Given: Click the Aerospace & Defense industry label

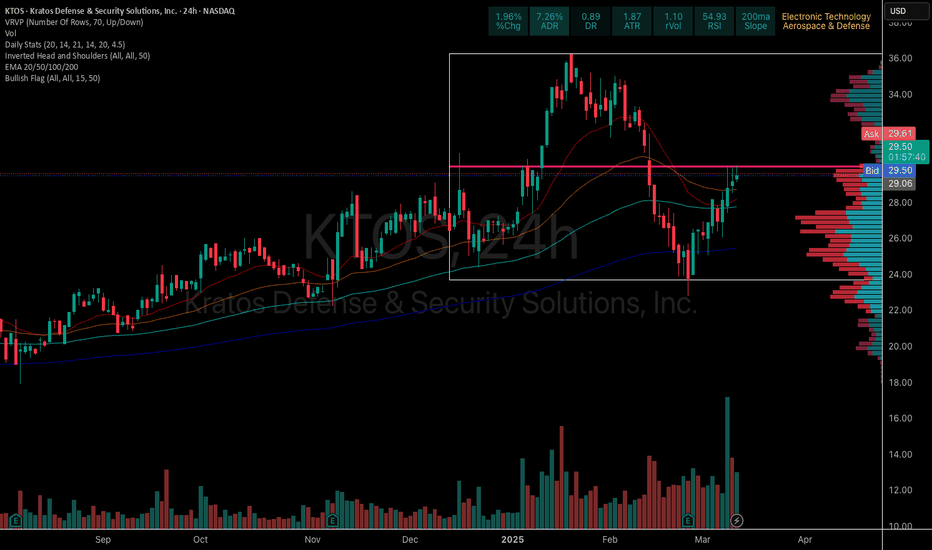Looking at the screenshot, I should tap(826, 26).
